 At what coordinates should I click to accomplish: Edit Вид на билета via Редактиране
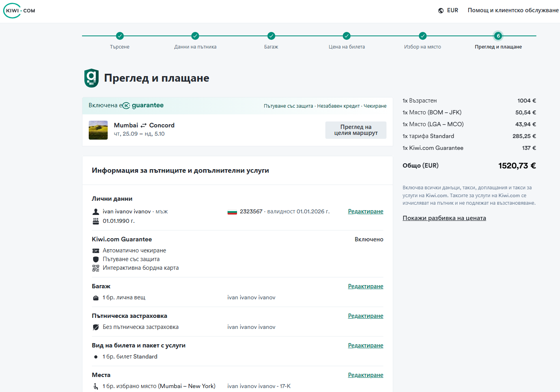366,346
